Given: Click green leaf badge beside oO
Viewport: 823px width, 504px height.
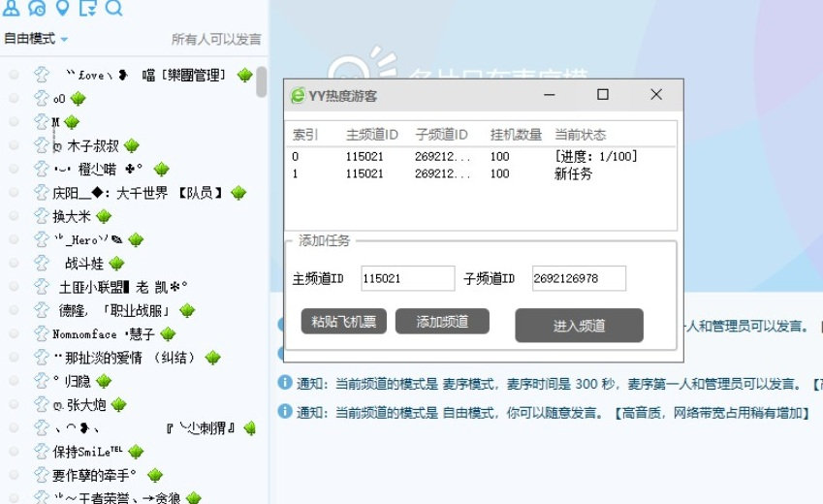Looking at the screenshot, I should [x=79, y=98].
